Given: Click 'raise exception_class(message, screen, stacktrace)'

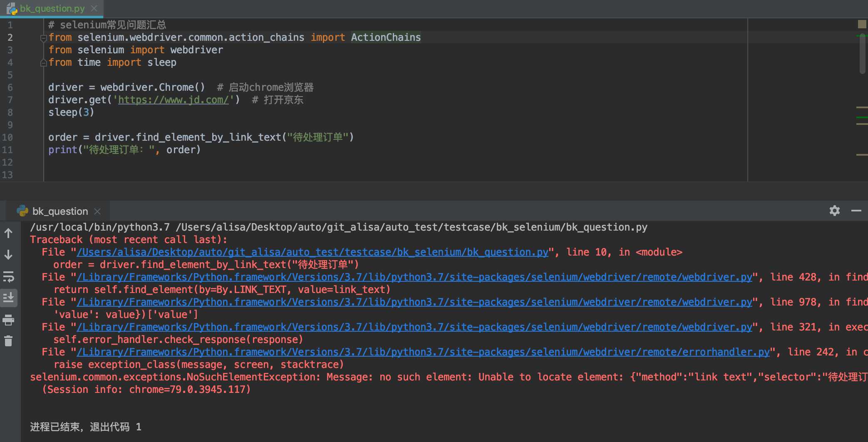Looking at the screenshot, I should point(199,365).
